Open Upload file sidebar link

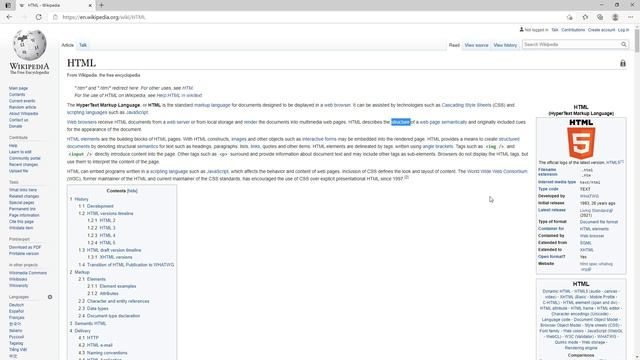pos(18,171)
